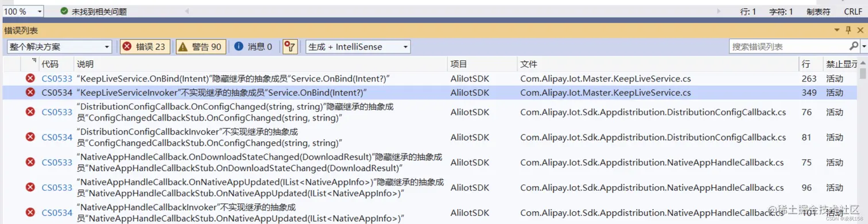Open the 生成 + IntelliSense source dropdown

coord(358,47)
